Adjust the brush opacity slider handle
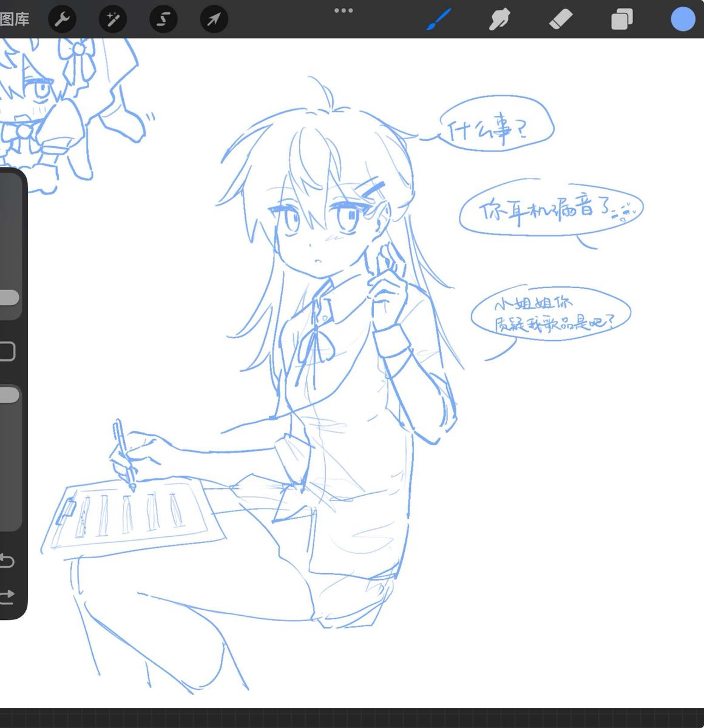 pyautogui.click(x=8, y=396)
